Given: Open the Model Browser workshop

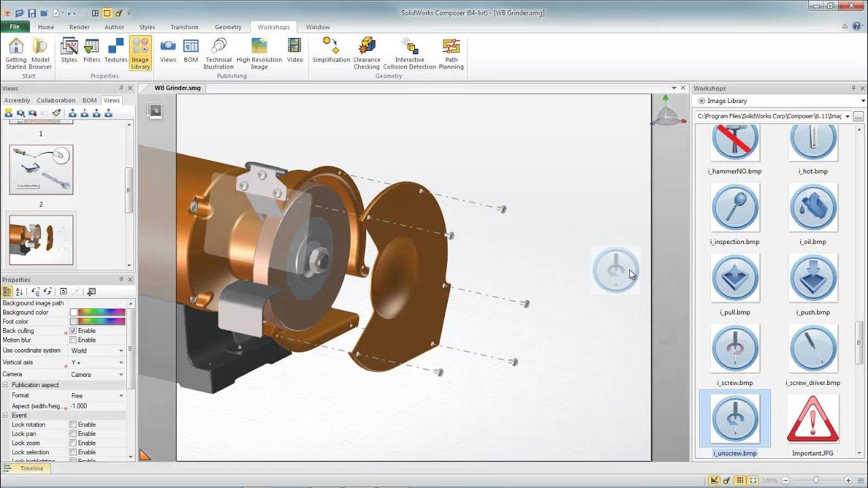Looking at the screenshot, I should (x=40, y=54).
